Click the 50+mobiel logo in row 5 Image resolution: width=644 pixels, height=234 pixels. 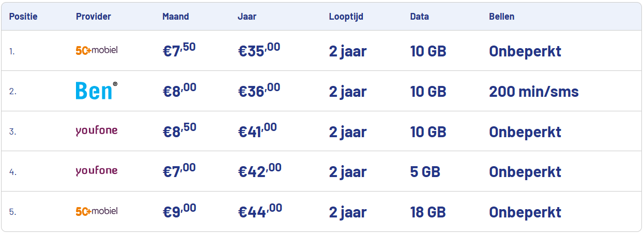click(97, 211)
